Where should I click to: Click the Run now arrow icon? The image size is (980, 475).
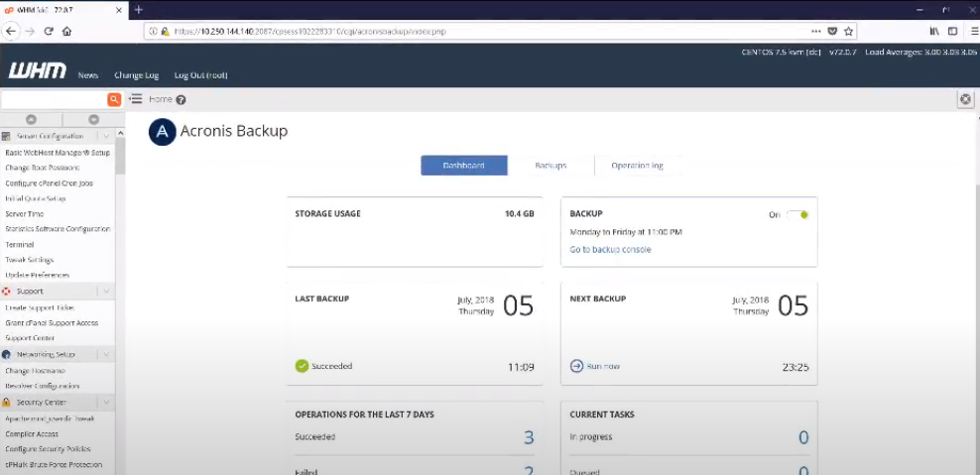point(577,366)
